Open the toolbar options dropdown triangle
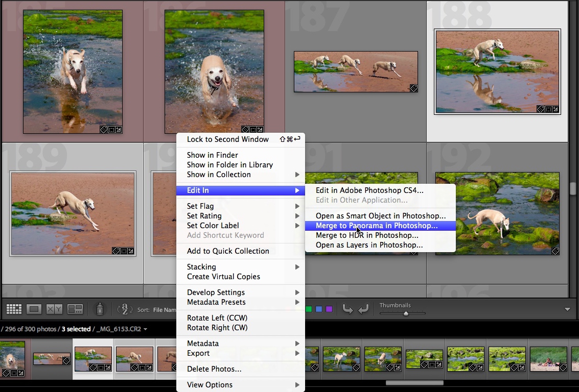This screenshot has width=579, height=392. 567,309
